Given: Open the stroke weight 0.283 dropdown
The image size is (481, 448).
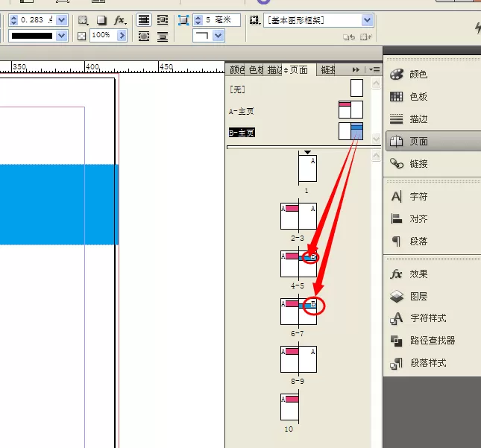Looking at the screenshot, I should coord(62,20).
